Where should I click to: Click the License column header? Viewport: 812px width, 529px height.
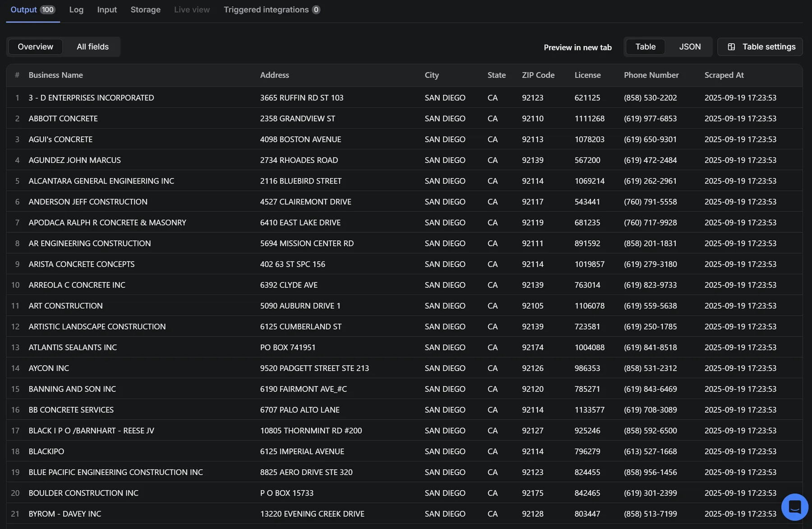click(x=587, y=75)
